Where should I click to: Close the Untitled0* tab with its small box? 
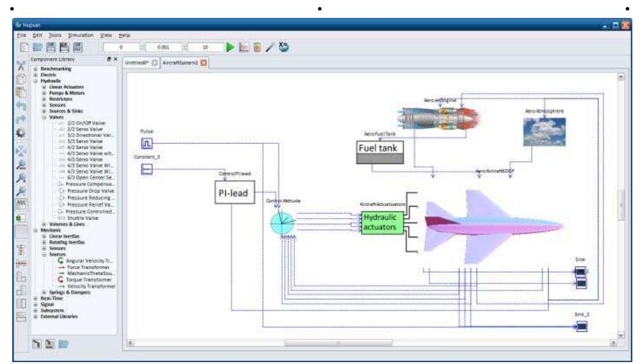tap(155, 63)
